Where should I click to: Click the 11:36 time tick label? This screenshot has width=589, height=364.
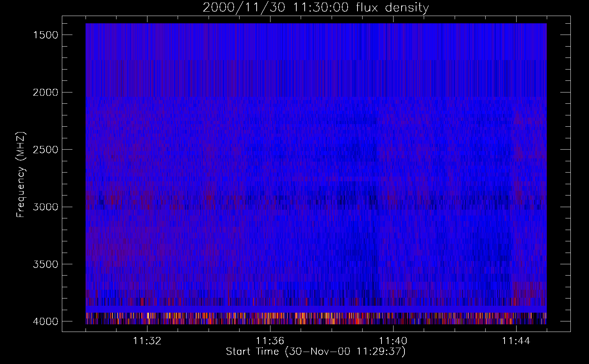point(270,341)
